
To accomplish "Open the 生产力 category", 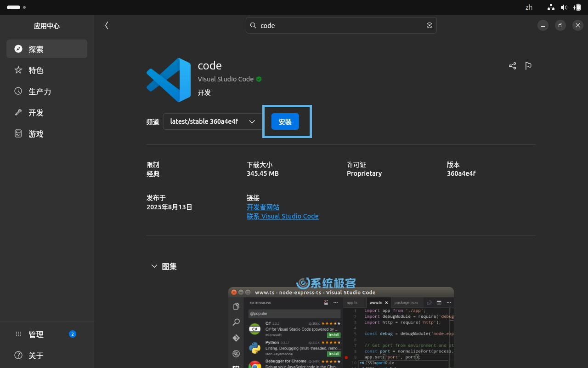I will [47, 91].
